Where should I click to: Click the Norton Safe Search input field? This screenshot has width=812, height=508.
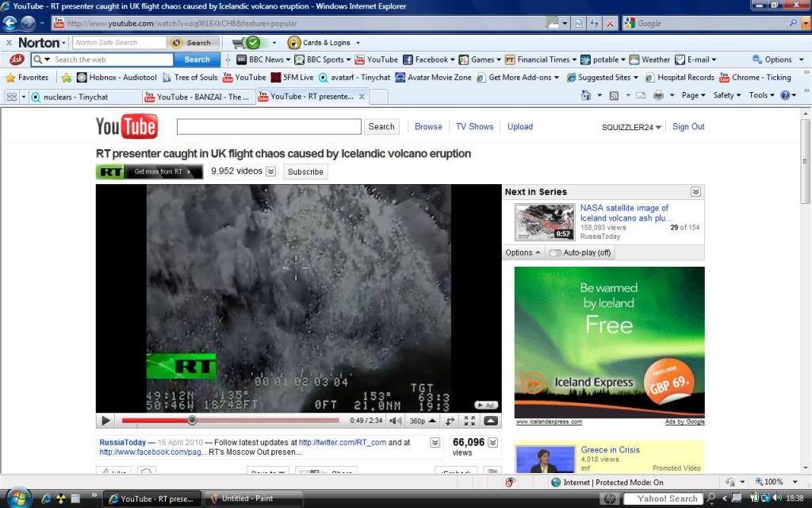[119, 43]
